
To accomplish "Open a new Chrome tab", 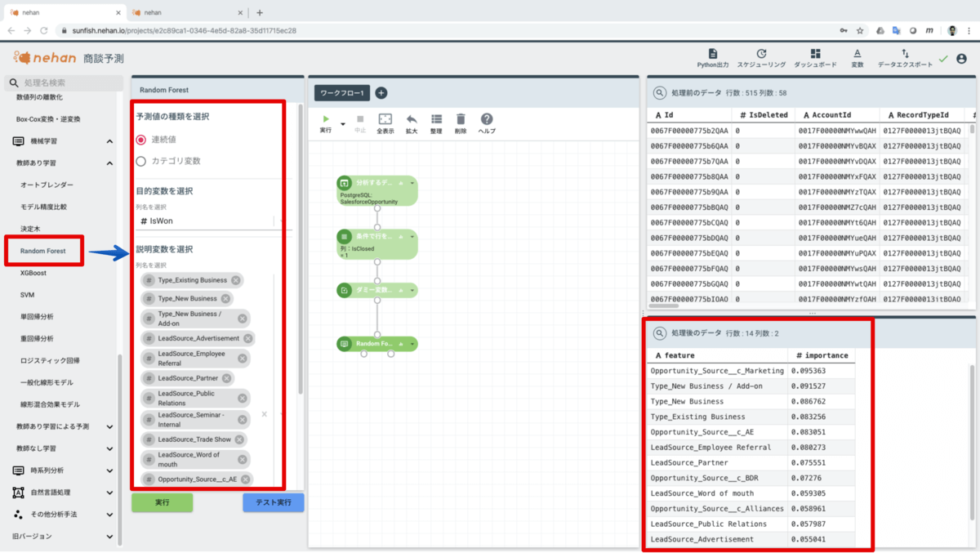I will pos(260,12).
